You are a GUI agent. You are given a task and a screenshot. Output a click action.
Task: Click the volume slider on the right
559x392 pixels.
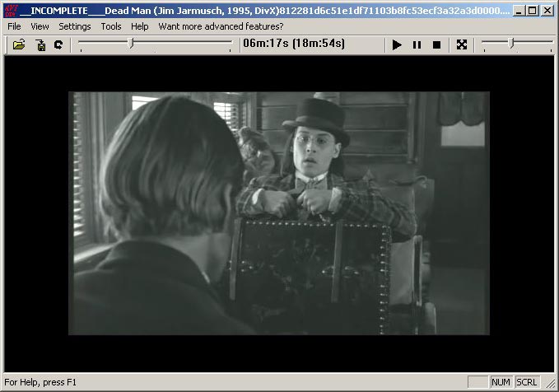[x=511, y=43]
